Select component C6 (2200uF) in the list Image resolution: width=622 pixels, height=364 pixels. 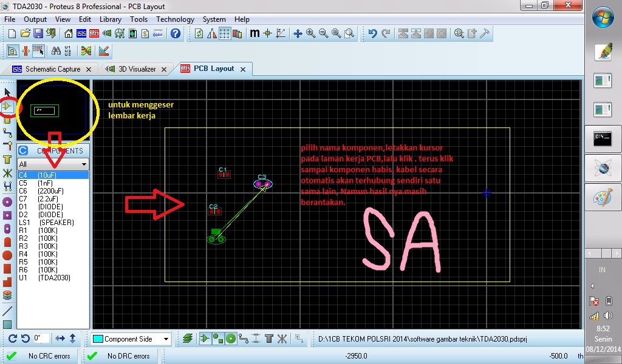tap(53, 191)
